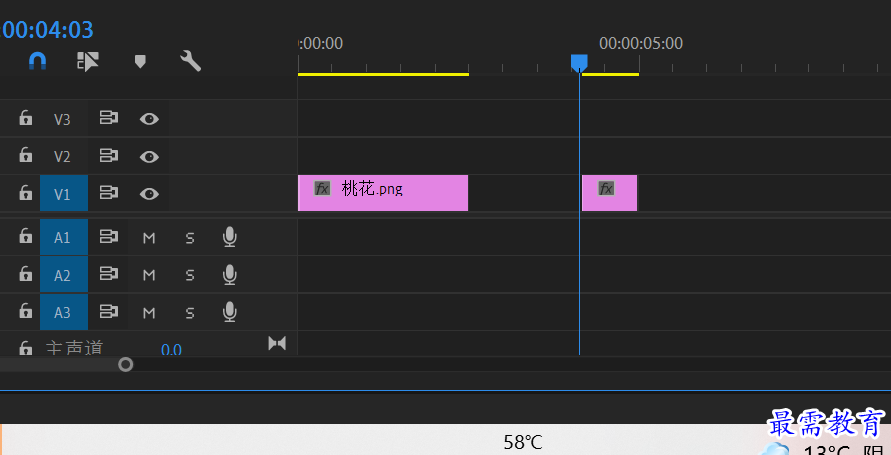
Task: Click the master track end-jump icon
Action: click(277, 343)
